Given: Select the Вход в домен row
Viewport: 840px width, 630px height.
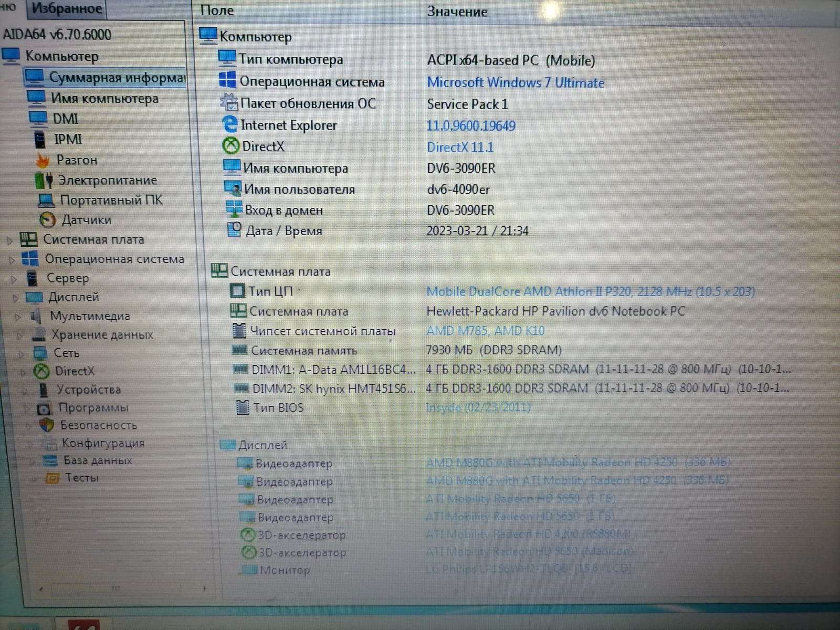Looking at the screenshot, I should (x=361, y=210).
